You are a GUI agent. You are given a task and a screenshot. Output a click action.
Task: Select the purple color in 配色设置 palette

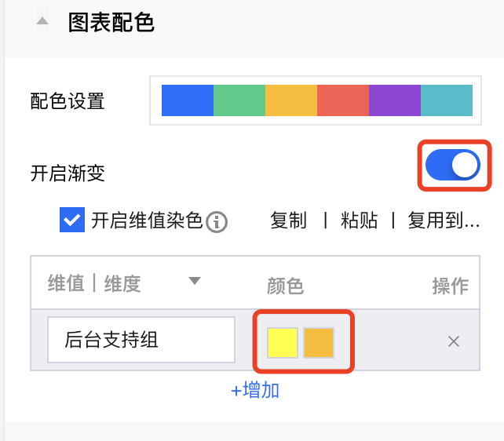[394, 100]
